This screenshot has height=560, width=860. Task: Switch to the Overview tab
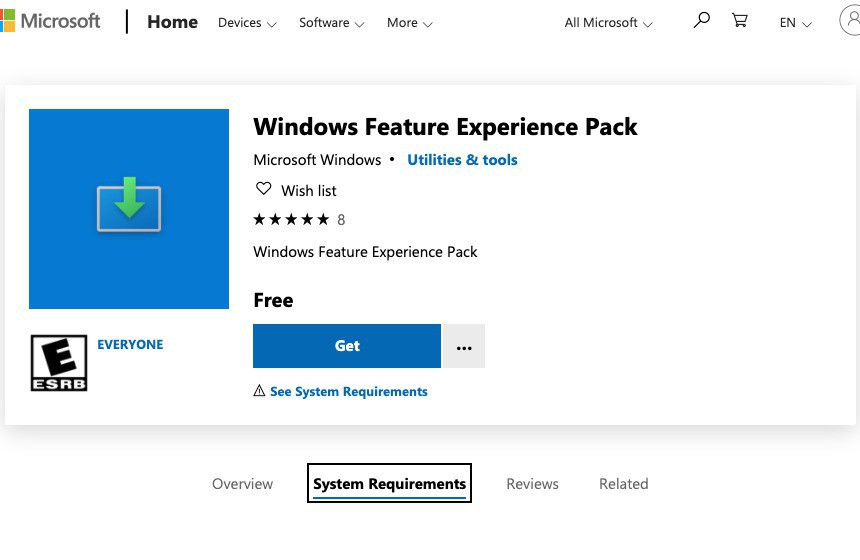pos(242,484)
